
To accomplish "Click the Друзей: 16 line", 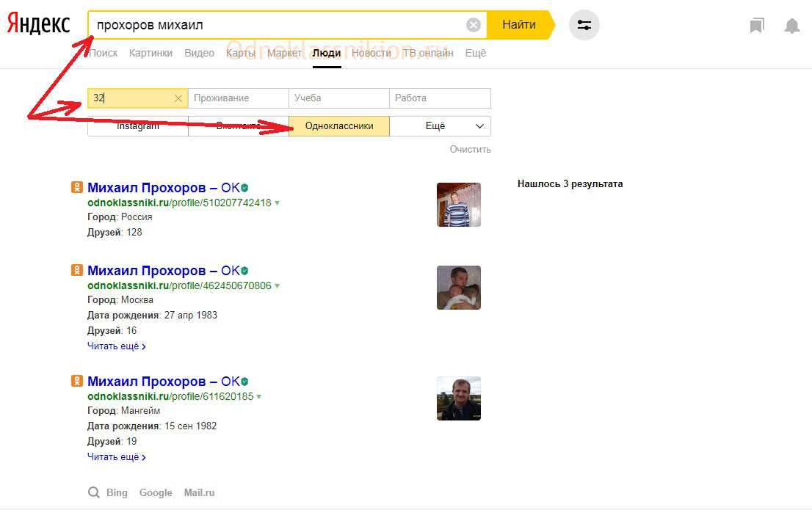I will [112, 330].
